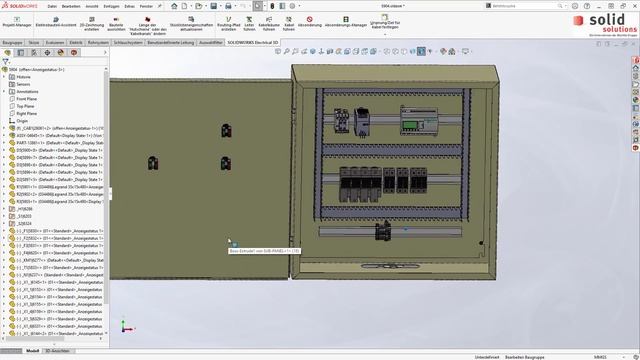Expand the Historie tree node

click(x=4, y=77)
